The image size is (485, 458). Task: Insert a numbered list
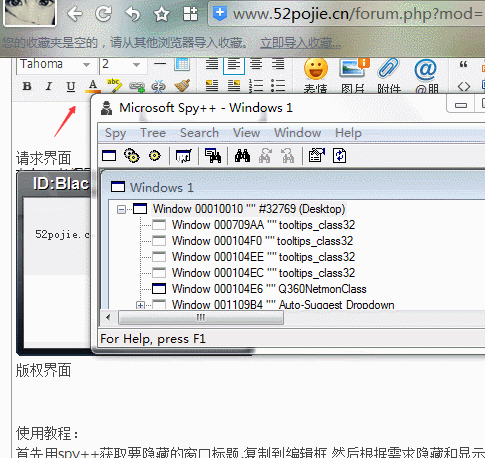pyautogui.click(x=256, y=86)
